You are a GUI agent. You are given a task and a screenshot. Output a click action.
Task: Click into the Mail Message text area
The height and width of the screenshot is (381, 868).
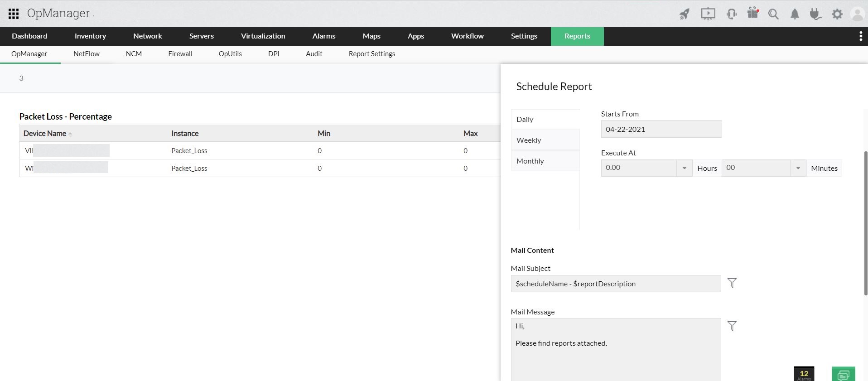pyautogui.click(x=616, y=349)
